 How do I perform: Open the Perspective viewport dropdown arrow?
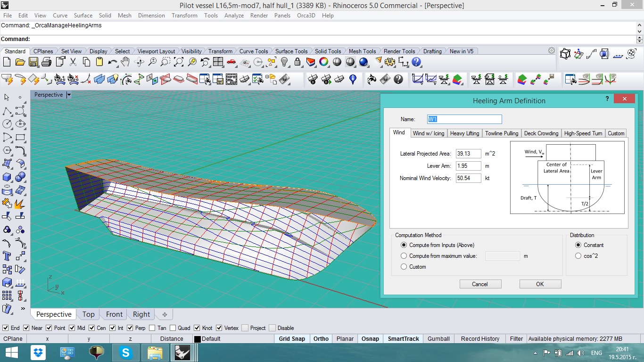click(x=68, y=95)
